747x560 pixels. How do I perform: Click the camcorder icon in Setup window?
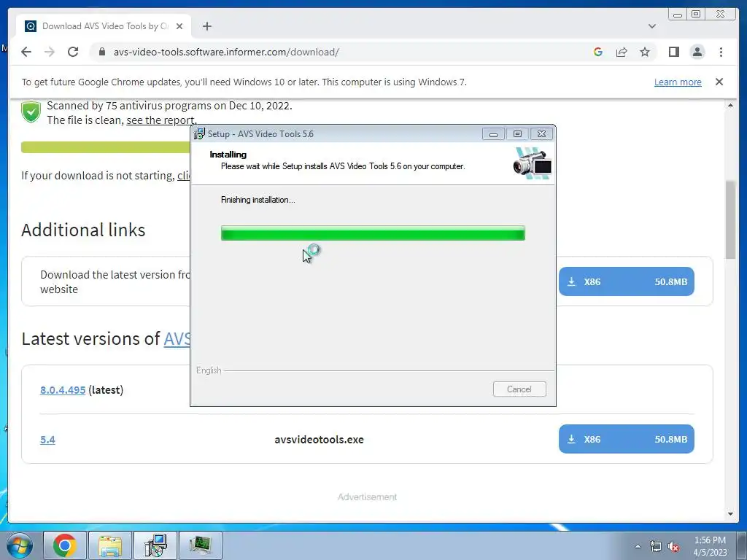pos(533,163)
